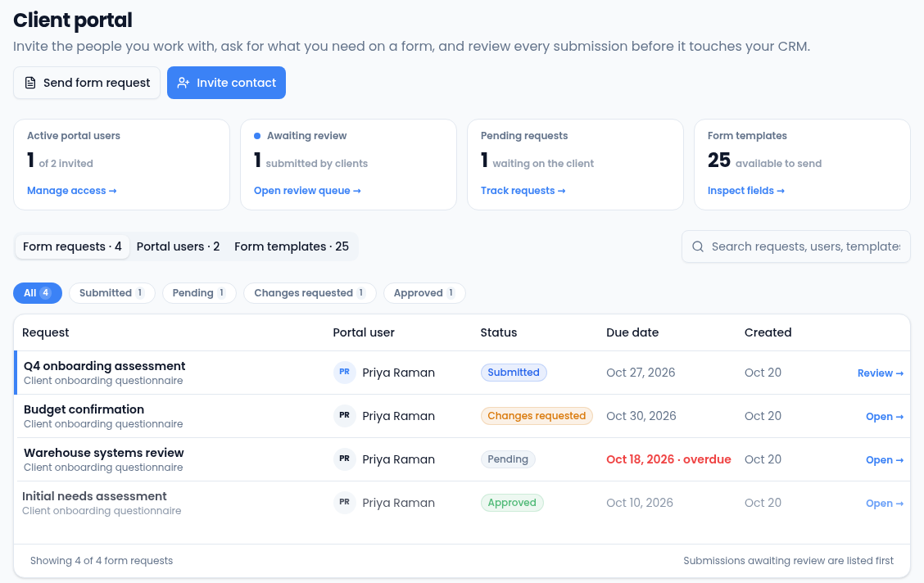The width and height of the screenshot is (924, 583).
Task: Select the All filter chip
Action: [x=38, y=293]
